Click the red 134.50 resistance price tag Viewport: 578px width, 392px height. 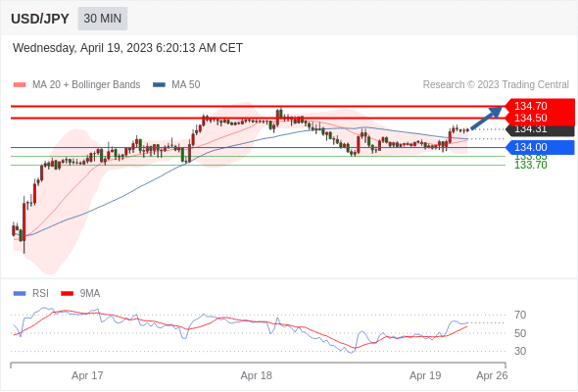coord(539,118)
